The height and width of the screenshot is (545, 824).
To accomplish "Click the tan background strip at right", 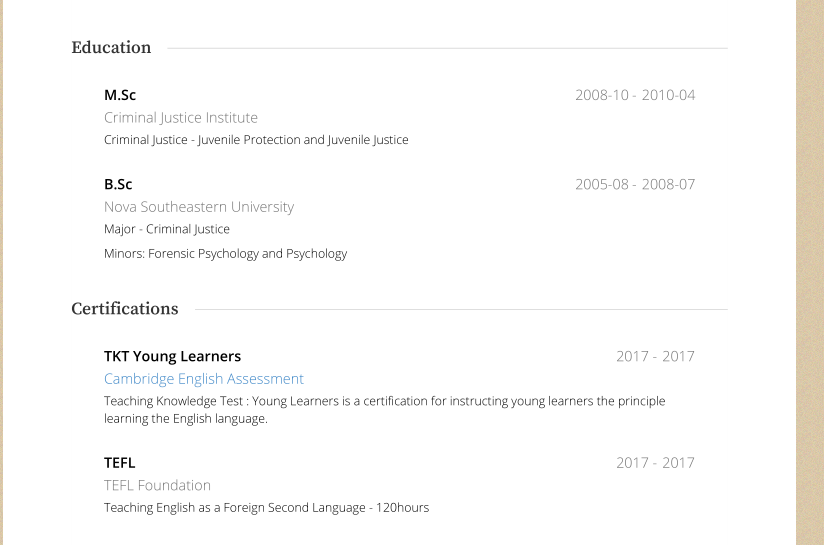I will tap(809, 272).
